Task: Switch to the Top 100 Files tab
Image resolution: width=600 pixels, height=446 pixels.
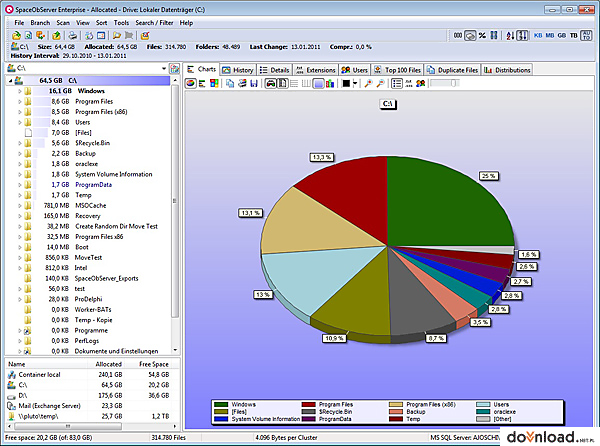Action: click(398, 70)
